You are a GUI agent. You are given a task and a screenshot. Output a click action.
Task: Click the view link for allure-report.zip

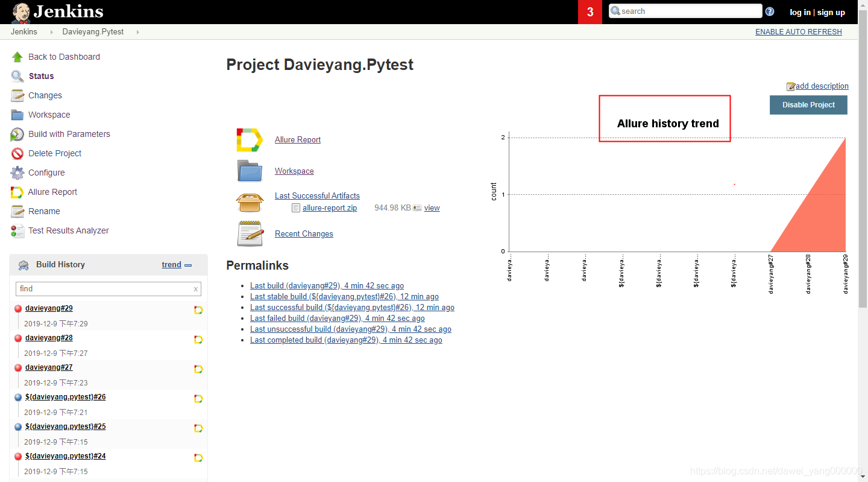click(x=432, y=208)
